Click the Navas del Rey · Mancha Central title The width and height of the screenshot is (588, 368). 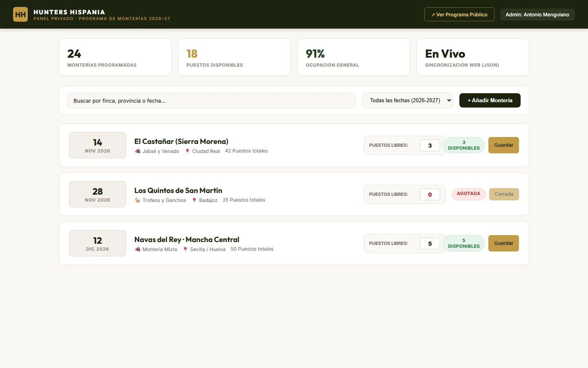(x=187, y=240)
